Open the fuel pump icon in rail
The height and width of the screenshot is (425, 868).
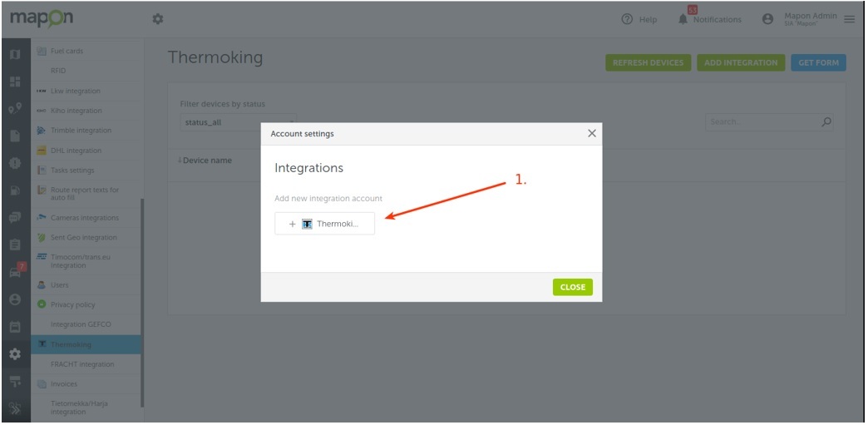(x=15, y=190)
